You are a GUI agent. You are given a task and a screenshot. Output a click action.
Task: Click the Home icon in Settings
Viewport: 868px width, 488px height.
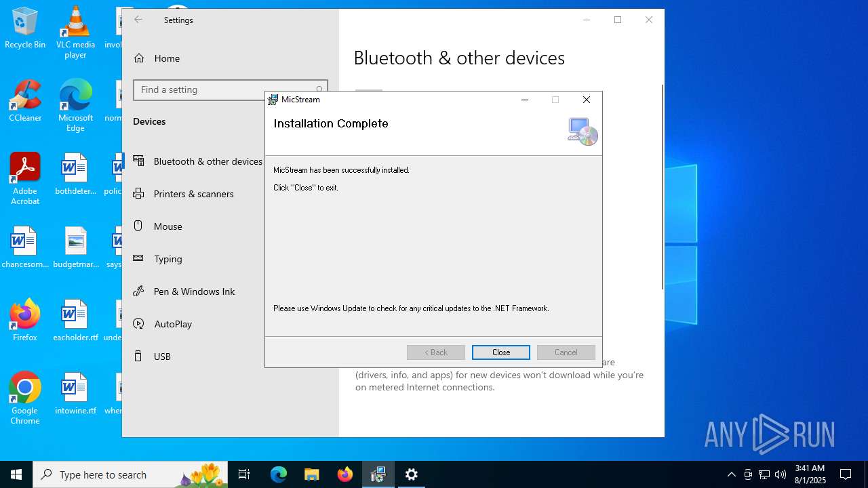point(139,58)
